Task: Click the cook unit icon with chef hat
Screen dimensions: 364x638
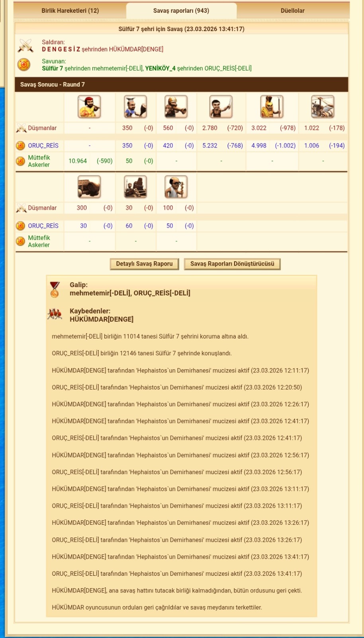Action: click(135, 107)
